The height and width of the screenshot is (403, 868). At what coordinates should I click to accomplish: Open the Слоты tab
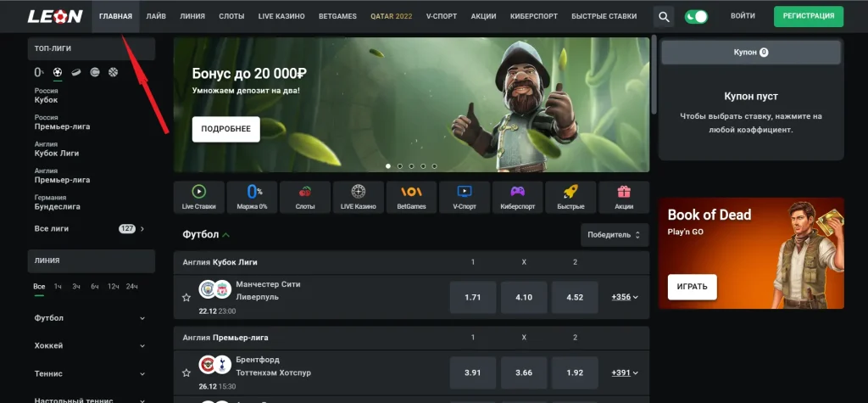click(x=231, y=17)
